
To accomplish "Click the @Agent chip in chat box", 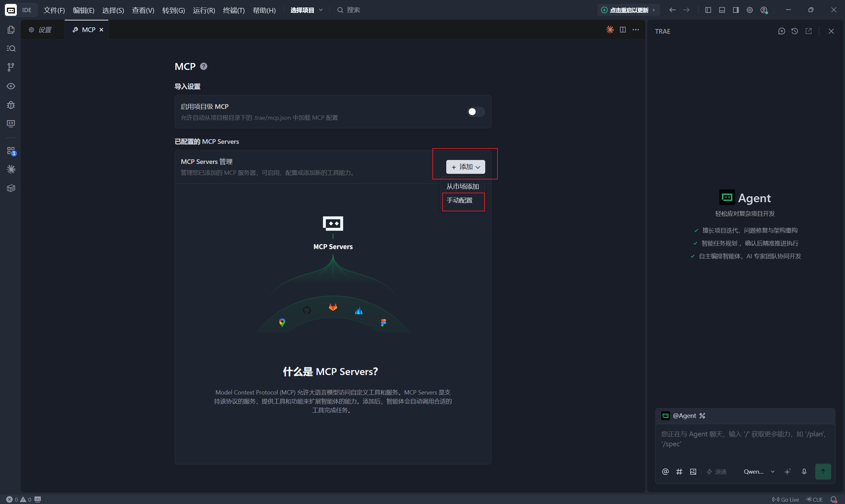I will click(x=684, y=416).
